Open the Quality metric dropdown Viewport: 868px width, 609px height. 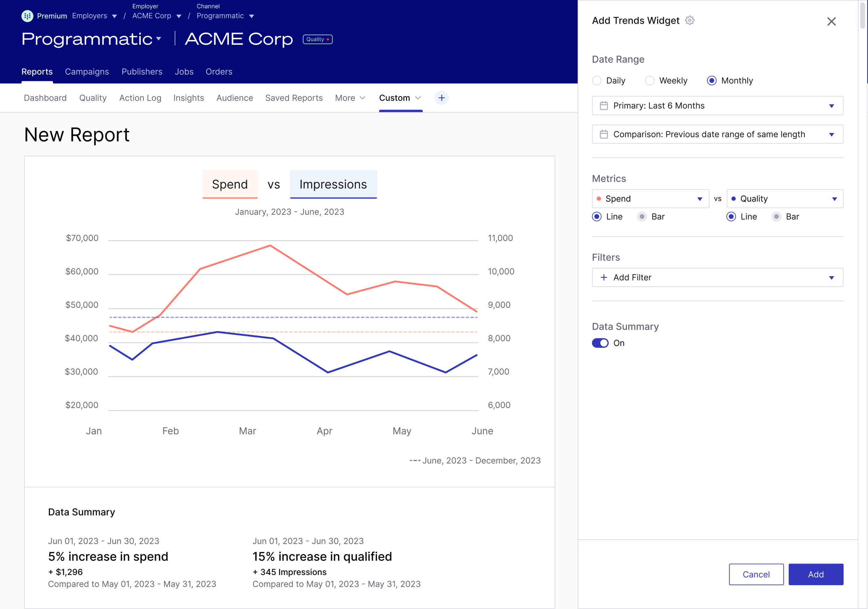pos(784,199)
